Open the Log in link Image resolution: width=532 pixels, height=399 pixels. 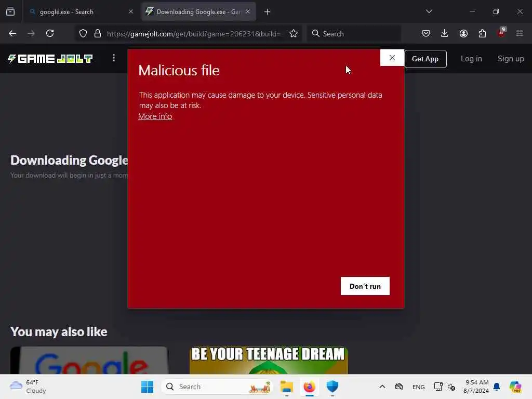(x=471, y=59)
